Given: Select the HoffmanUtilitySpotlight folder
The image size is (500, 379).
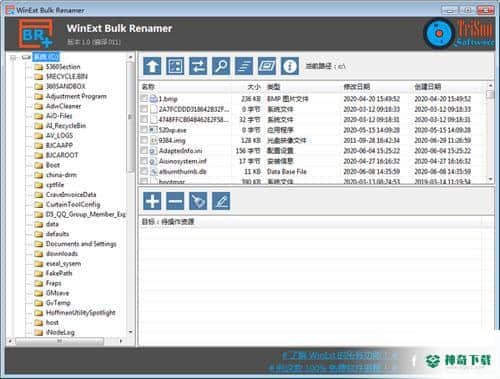Looking at the screenshot, I should coord(81,313).
